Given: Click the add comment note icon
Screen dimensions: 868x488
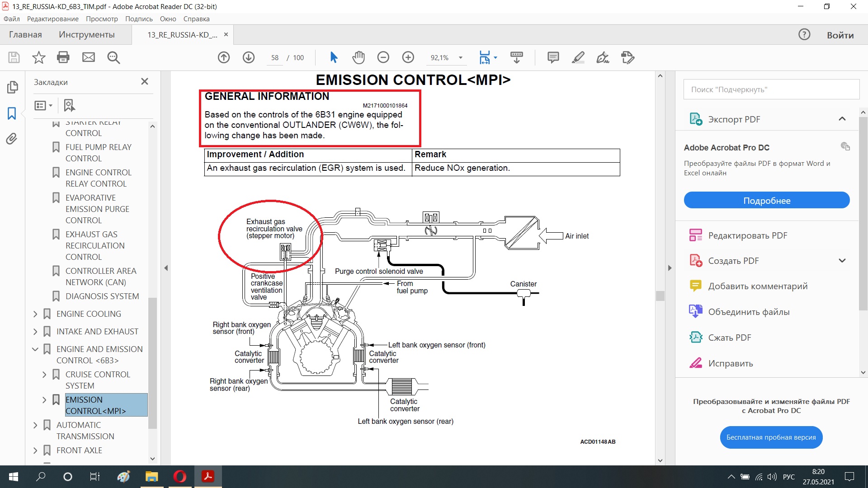Looking at the screenshot, I should pos(553,57).
